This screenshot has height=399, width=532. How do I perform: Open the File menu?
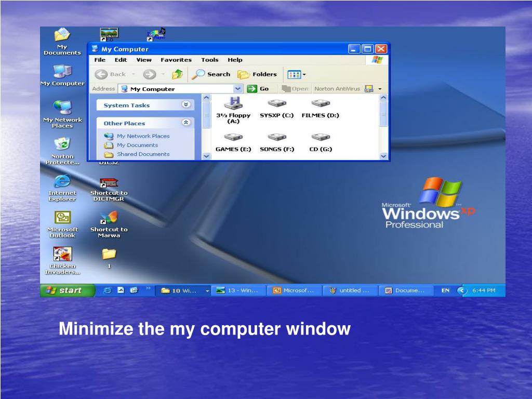click(100, 60)
